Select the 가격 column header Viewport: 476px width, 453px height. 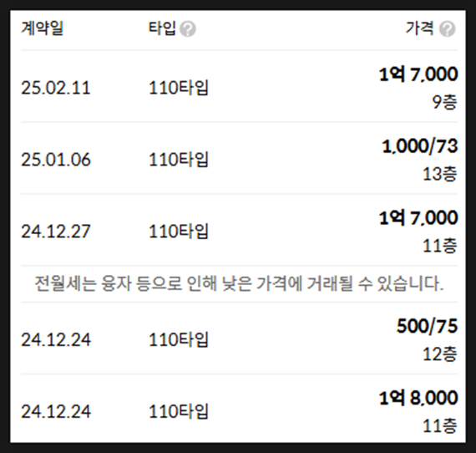419,28
